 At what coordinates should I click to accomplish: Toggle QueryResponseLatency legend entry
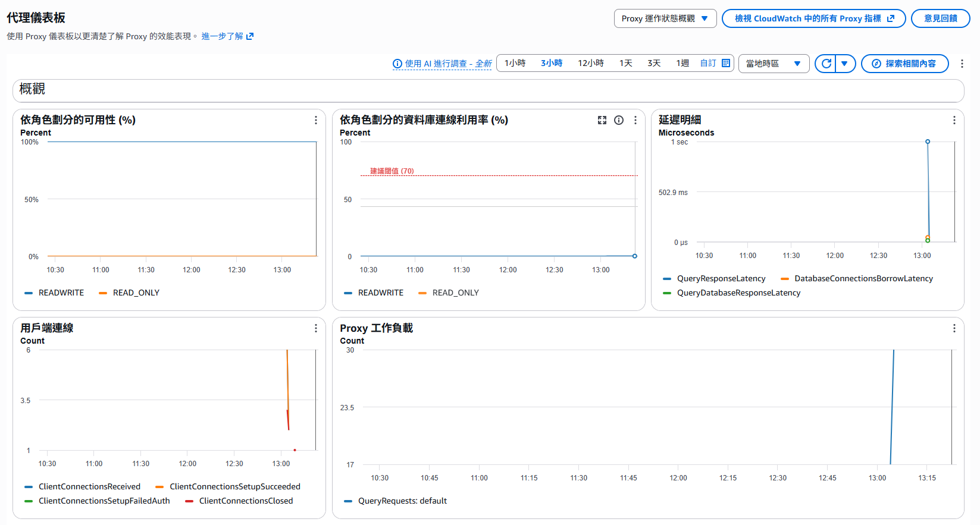714,278
